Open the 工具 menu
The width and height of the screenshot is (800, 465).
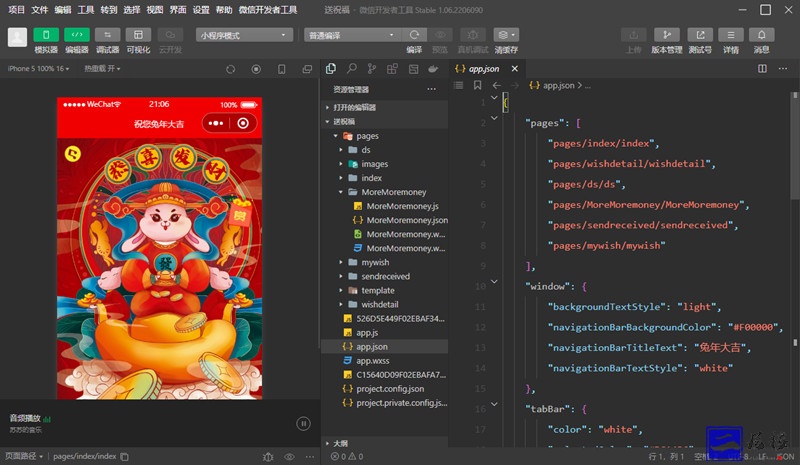(85, 10)
